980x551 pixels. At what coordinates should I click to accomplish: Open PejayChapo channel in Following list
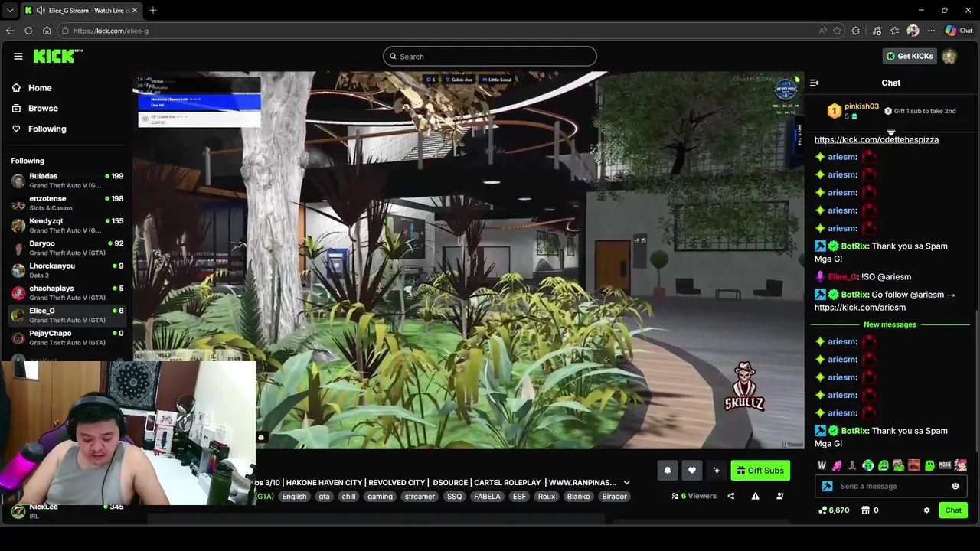pos(67,337)
